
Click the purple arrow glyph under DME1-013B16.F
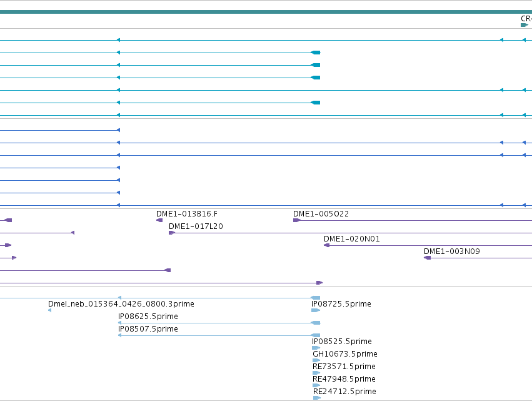point(159,220)
